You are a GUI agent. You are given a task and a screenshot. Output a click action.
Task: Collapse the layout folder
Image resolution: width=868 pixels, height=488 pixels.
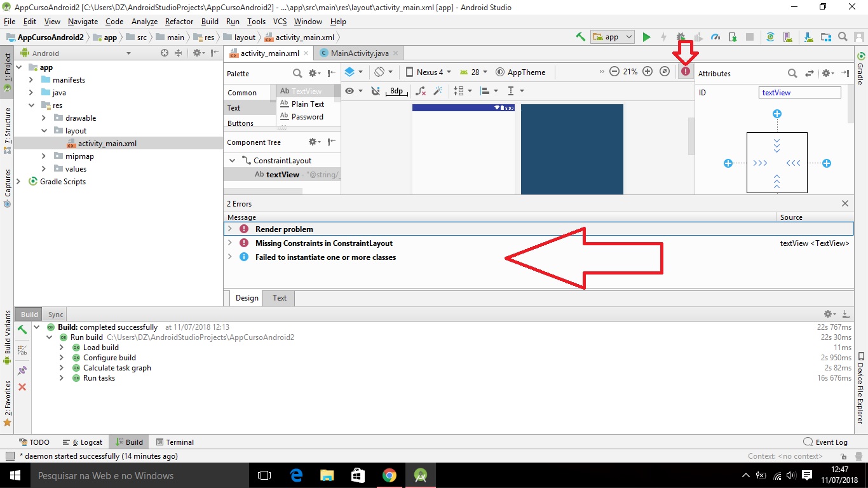click(44, 131)
